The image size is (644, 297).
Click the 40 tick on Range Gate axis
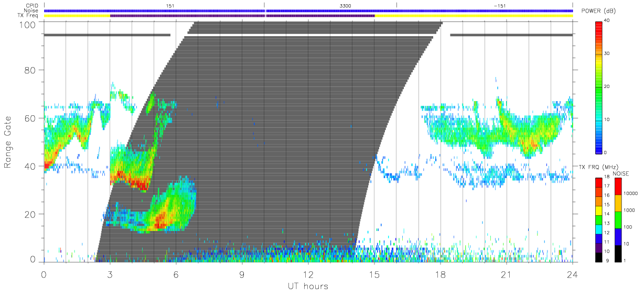(x=31, y=166)
